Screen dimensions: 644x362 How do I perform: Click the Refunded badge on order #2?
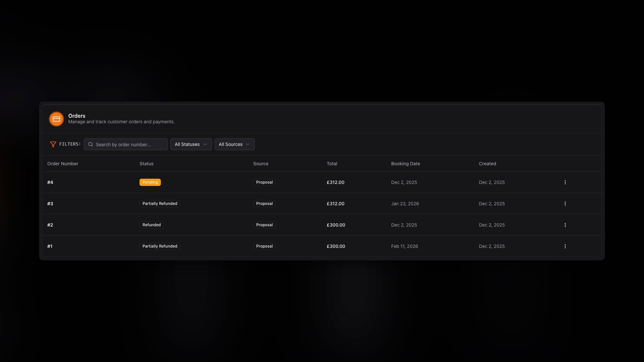tap(151, 225)
